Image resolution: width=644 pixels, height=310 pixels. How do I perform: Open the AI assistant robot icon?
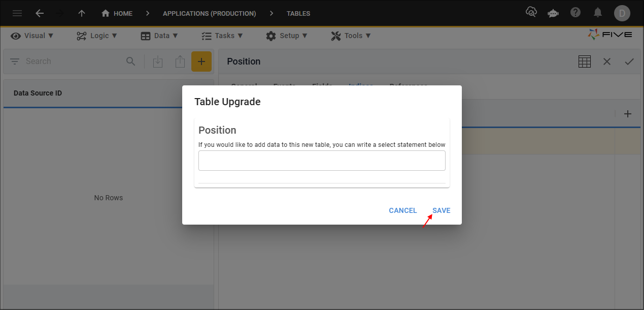(x=553, y=13)
